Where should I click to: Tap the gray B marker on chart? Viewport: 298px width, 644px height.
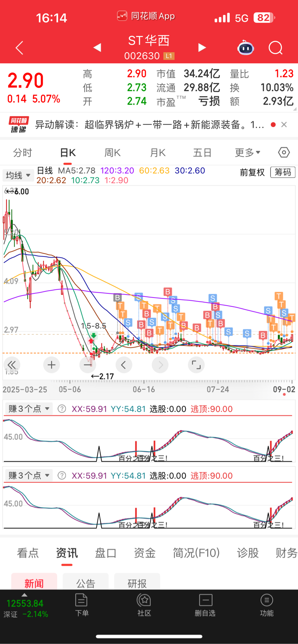point(117,298)
